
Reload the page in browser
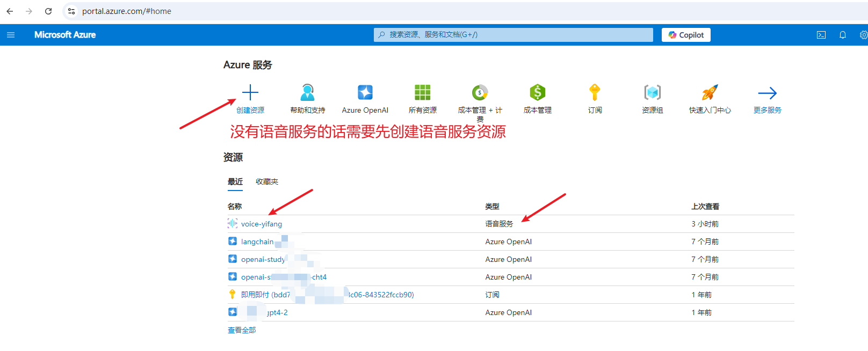pyautogui.click(x=48, y=11)
